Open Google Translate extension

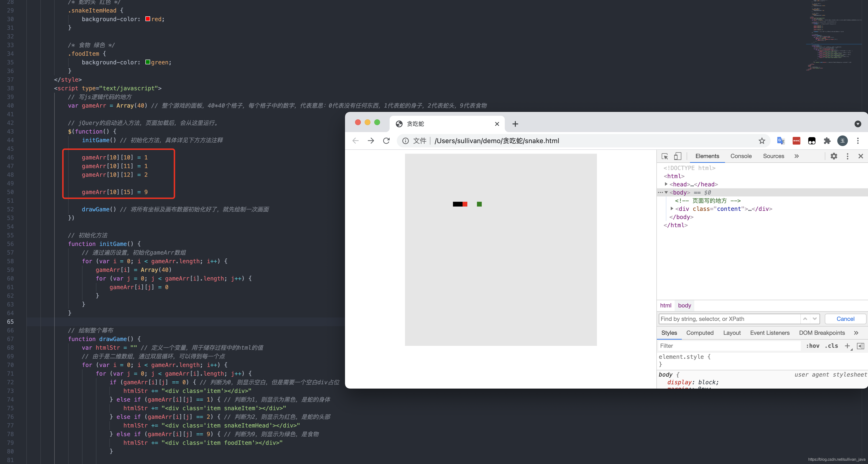781,141
